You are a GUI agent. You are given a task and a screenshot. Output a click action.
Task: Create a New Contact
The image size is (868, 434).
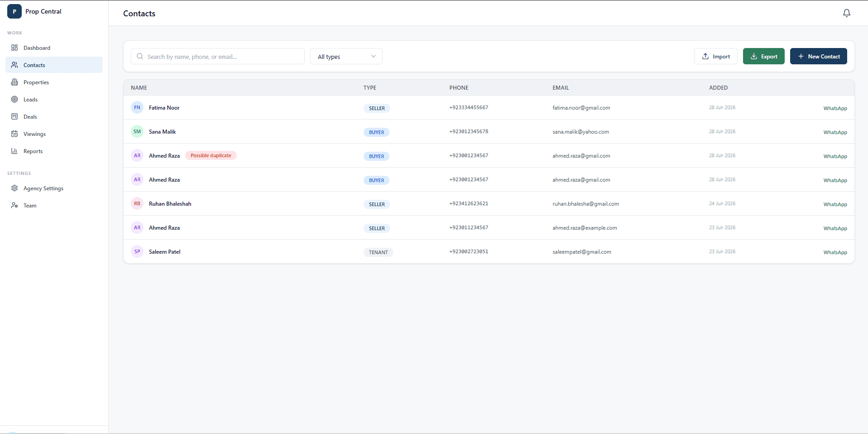[819, 56]
